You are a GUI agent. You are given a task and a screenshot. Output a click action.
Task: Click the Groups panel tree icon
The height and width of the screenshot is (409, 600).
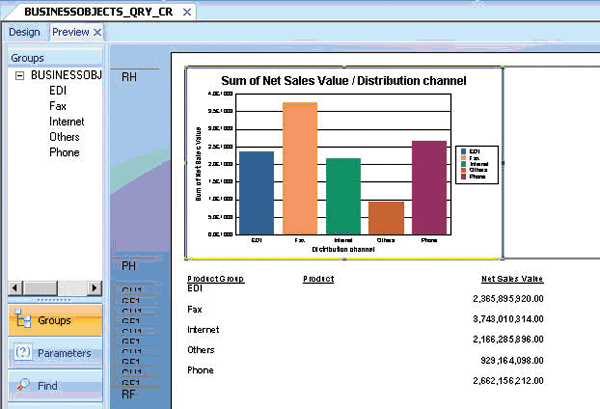click(22, 321)
